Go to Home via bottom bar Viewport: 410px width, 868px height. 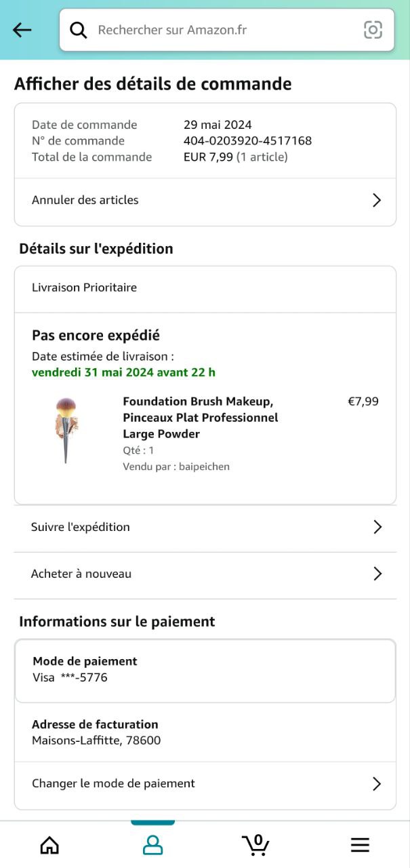pos(49,845)
